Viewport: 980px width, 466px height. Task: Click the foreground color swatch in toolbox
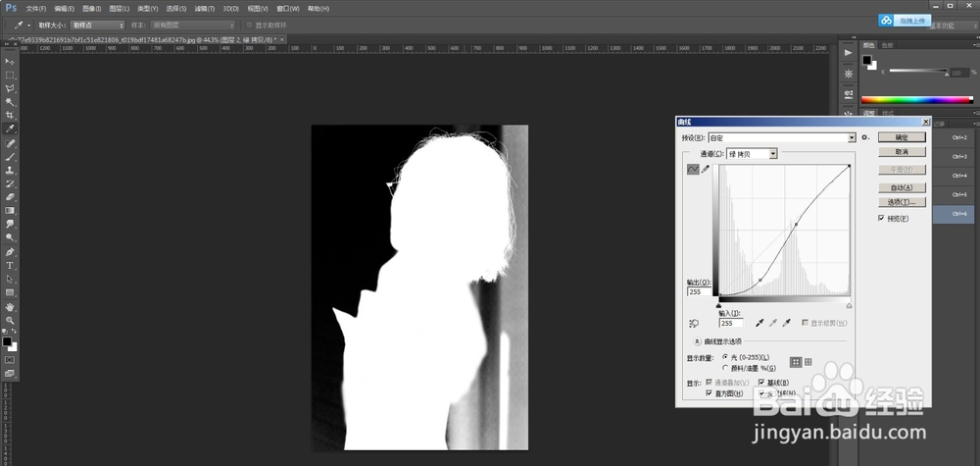(7, 341)
